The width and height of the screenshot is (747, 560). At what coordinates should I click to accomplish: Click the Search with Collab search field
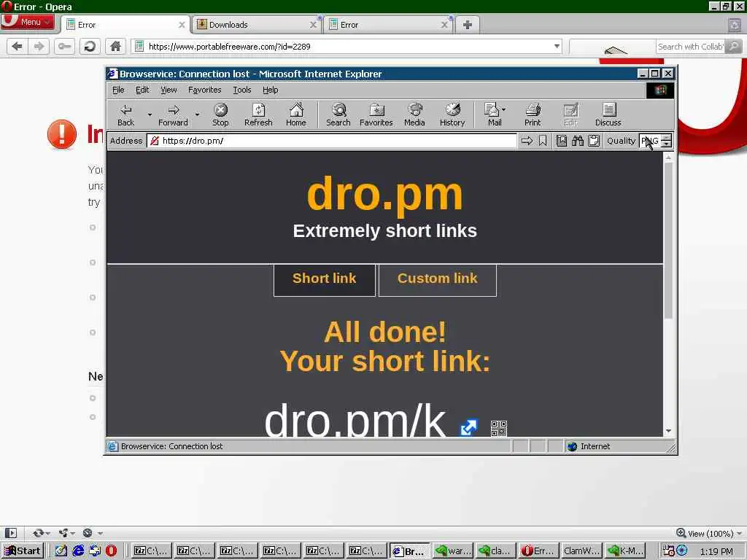[x=690, y=46]
